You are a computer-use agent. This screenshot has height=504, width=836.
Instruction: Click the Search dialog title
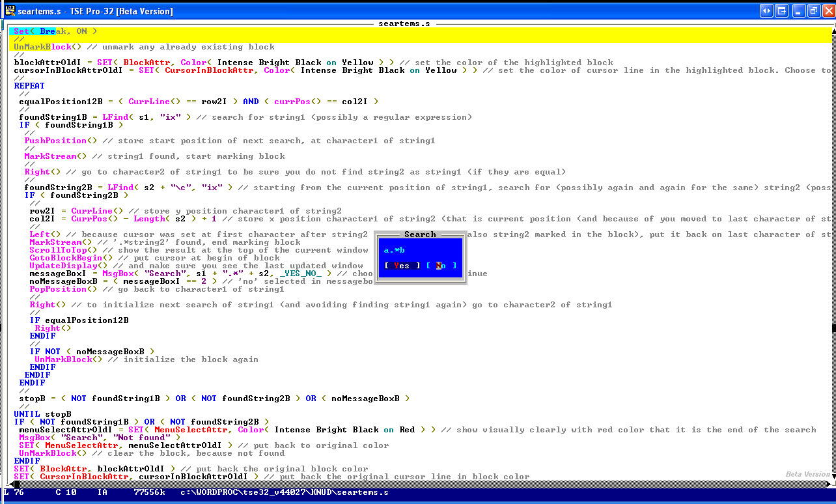pyautogui.click(x=421, y=234)
